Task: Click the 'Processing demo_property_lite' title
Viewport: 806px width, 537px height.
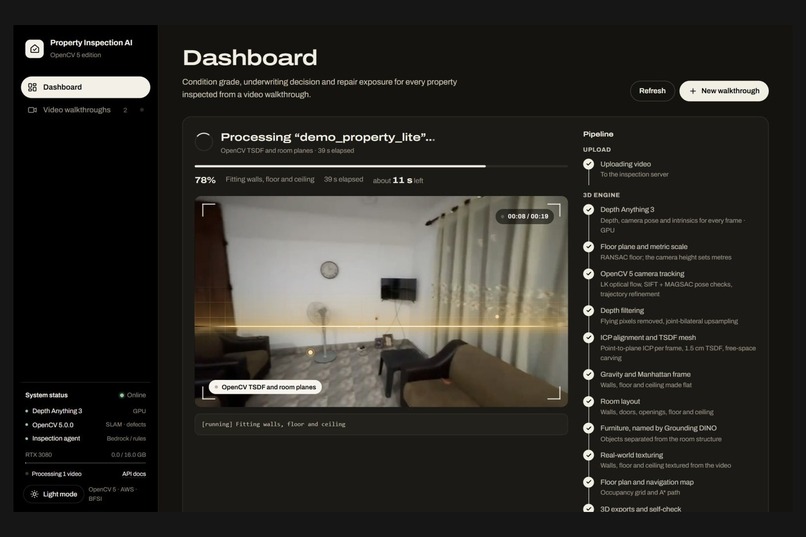Action: point(327,137)
